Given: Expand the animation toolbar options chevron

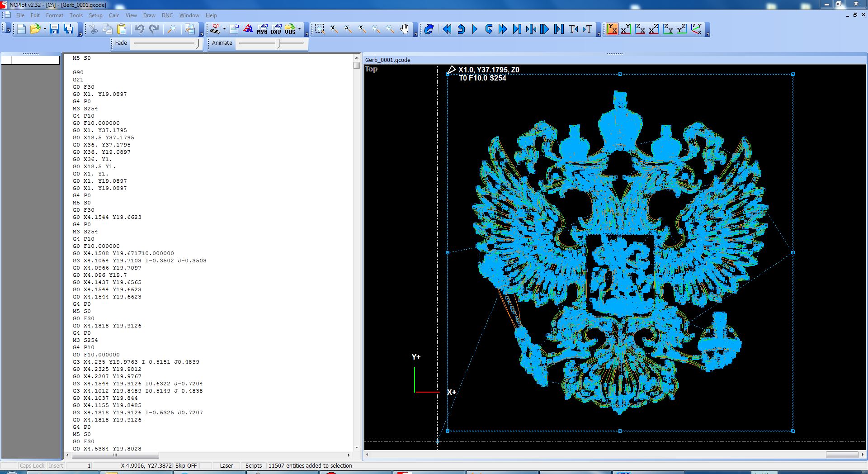Looking at the screenshot, I should click(599, 31).
